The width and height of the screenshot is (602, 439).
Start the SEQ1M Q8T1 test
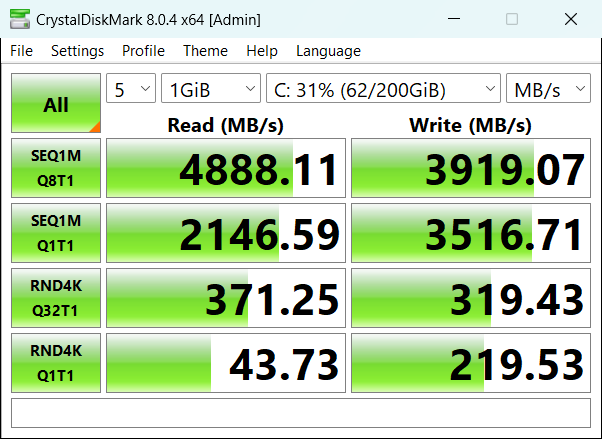[x=56, y=167]
